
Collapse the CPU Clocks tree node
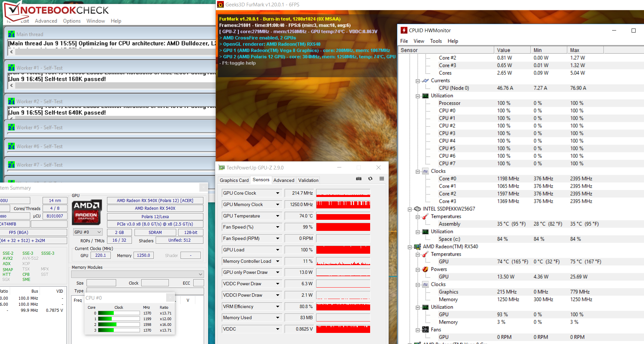[417, 171]
